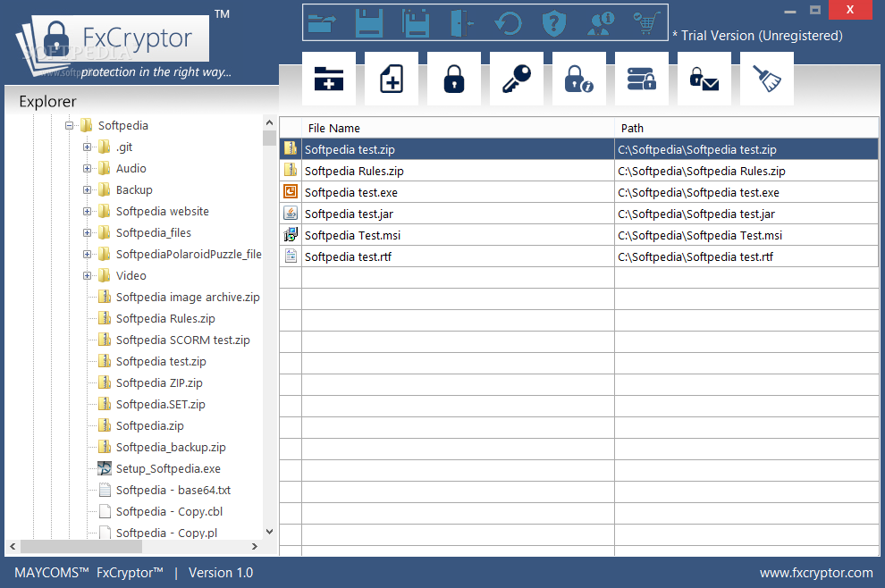The height and width of the screenshot is (588, 885).
Task: Select Softpedia test.zip in Explorer tree
Action: point(161,361)
